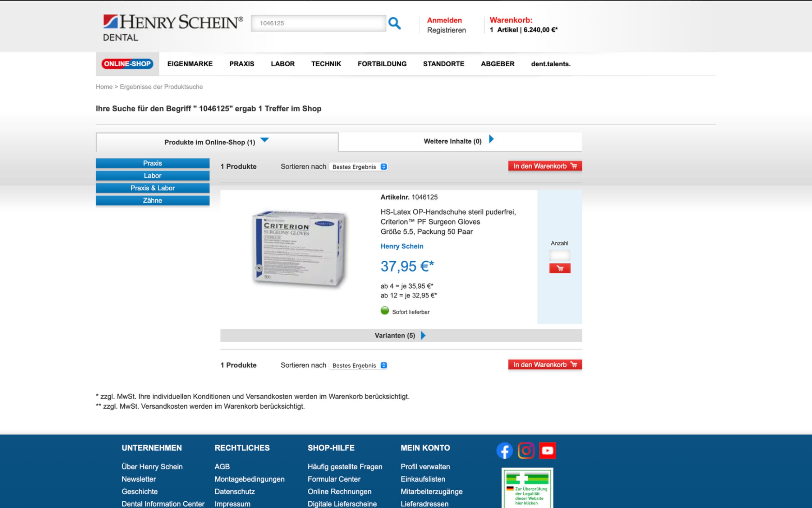812x508 pixels.
Task: Open the Instagram icon in footer
Action: pos(526,451)
